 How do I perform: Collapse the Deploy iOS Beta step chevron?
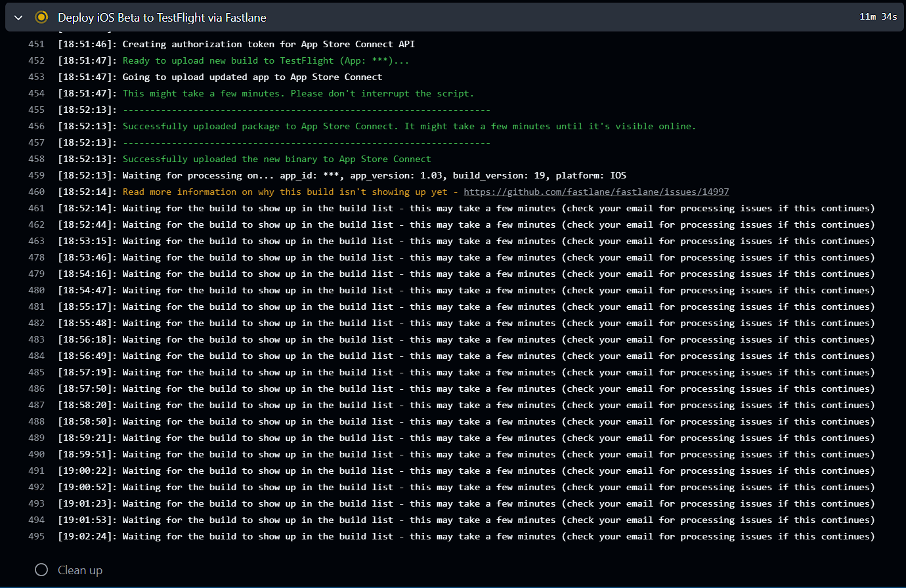coord(18,18)
